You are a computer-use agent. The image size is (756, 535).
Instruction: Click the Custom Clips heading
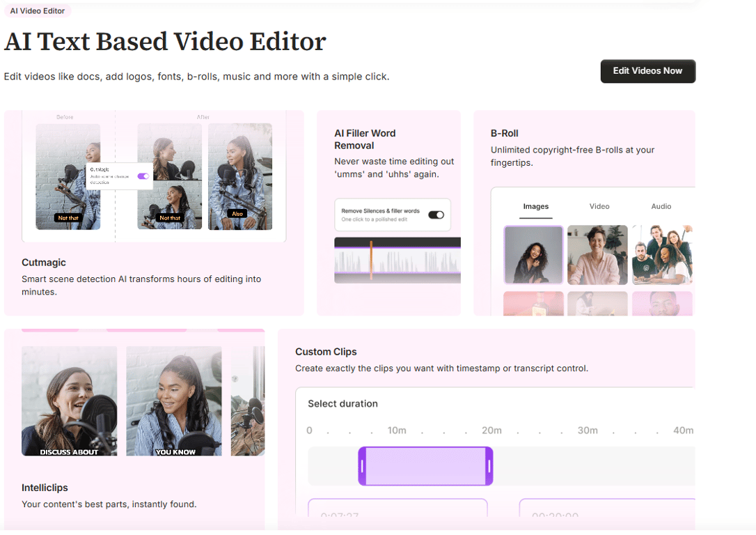(326, 352)
